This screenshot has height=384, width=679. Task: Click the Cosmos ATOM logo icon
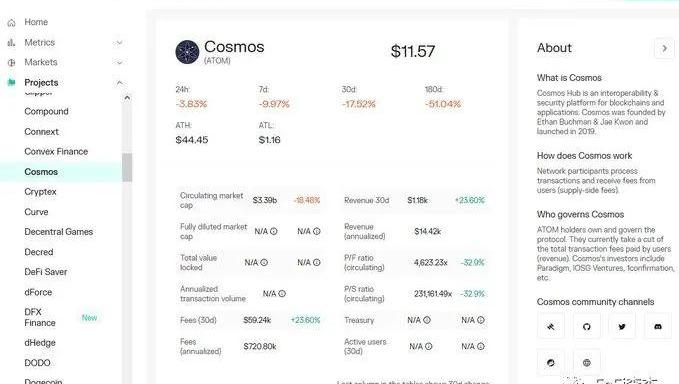[x=187, y=52]
